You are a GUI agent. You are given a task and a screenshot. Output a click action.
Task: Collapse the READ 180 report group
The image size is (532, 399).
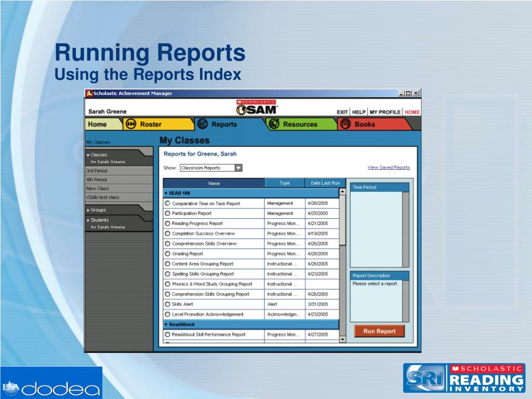(166, 193)
